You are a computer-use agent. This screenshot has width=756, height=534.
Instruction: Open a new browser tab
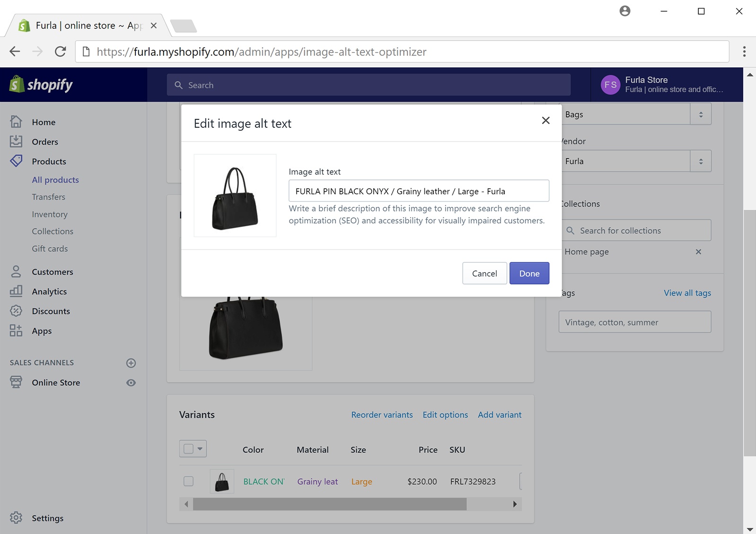(x=184, y=26)
